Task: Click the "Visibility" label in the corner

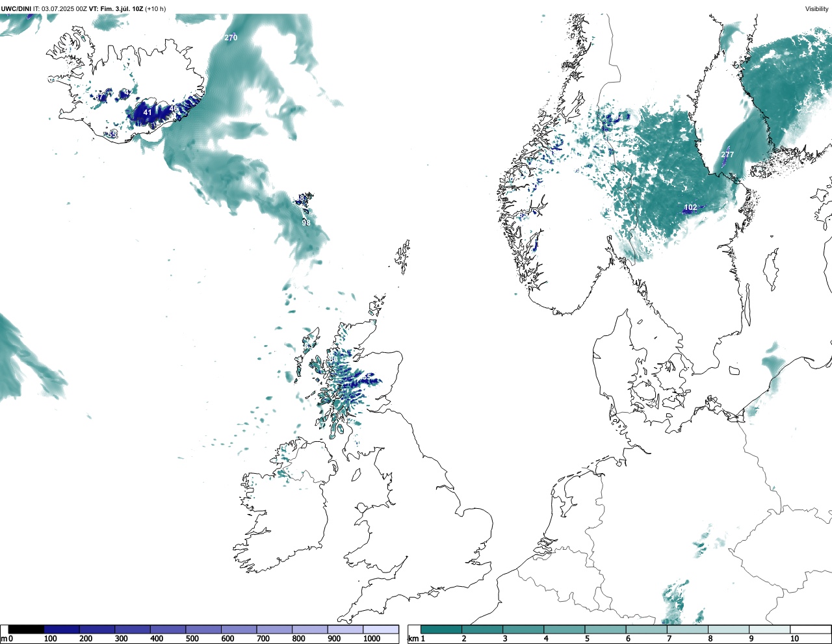Action: click(x=816, y=9)
